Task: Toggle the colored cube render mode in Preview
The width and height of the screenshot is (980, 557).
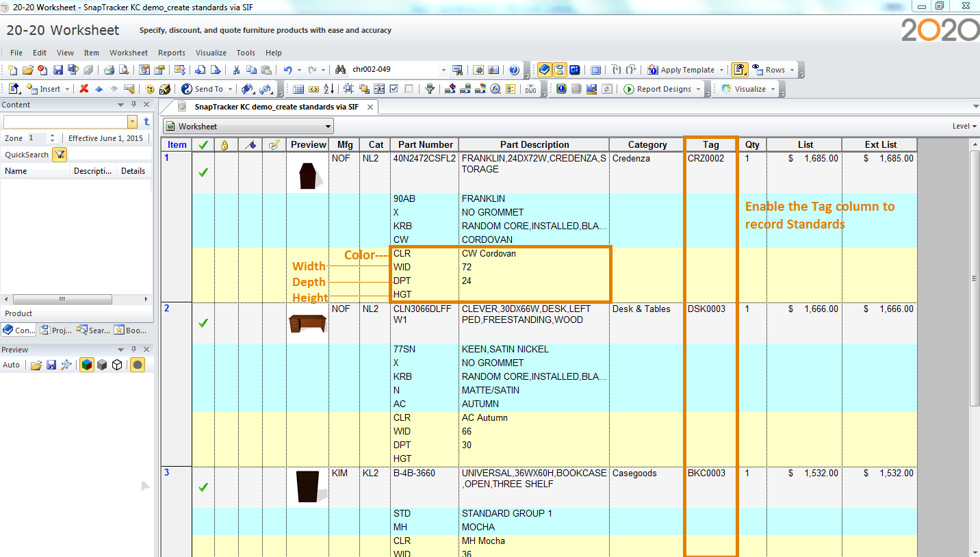Action: click(x=86, y=365)
